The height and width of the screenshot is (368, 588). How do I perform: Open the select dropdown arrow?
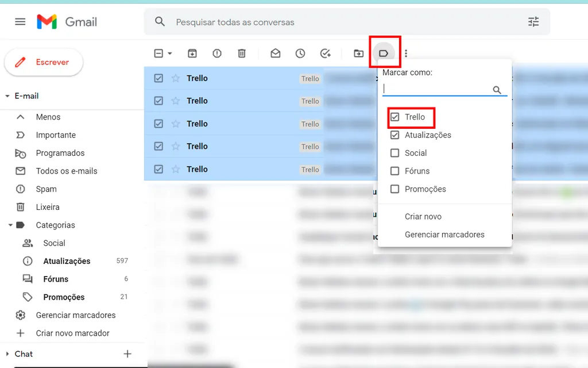click(170, 53)
